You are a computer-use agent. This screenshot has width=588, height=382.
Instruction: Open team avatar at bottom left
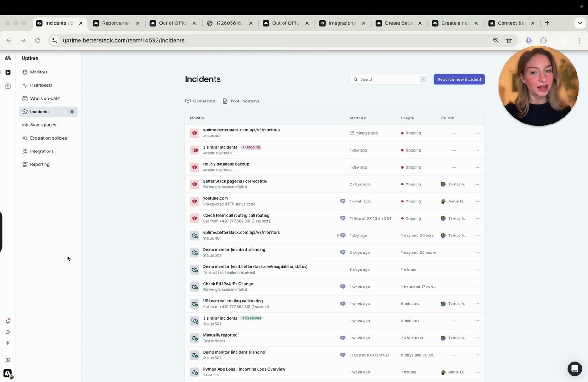[x=8, y=373]
